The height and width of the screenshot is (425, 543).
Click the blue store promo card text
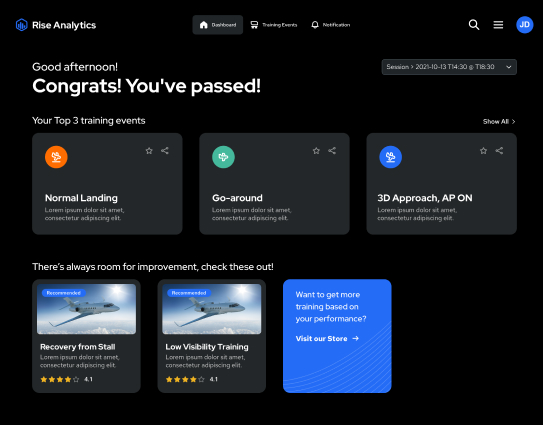click(331, 307)
